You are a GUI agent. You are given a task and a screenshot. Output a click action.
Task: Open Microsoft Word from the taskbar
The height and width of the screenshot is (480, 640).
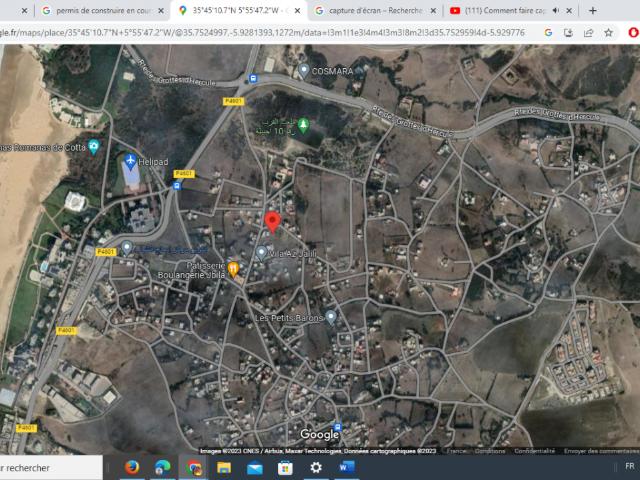click(347, 467)
